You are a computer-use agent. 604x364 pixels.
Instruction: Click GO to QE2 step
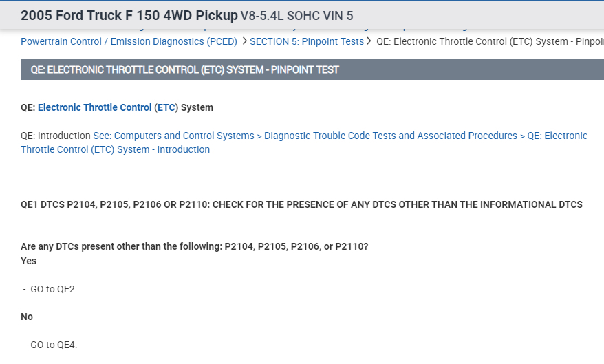[x=54, y=289]
